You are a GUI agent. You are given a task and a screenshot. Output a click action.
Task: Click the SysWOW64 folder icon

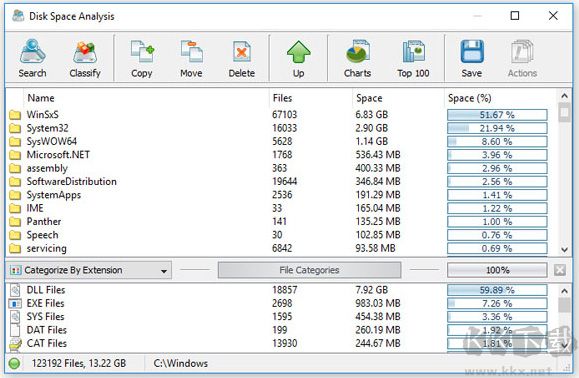click(15, 141)
